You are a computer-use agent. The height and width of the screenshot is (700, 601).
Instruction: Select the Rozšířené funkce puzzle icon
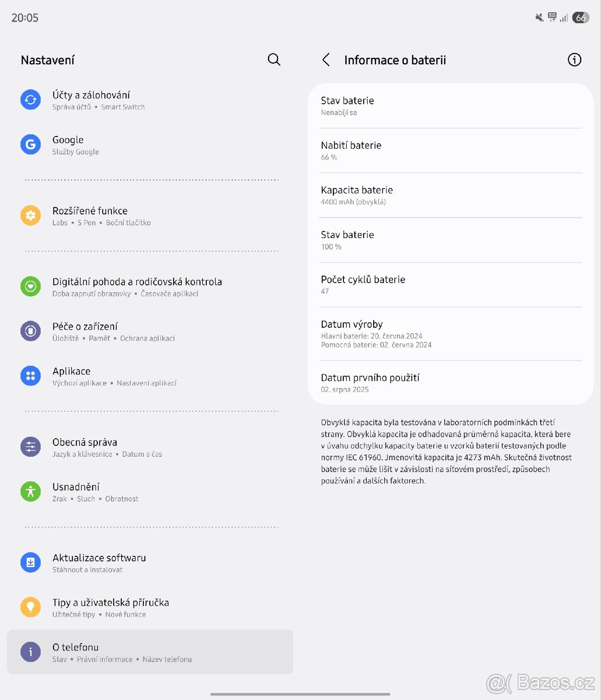30,215
